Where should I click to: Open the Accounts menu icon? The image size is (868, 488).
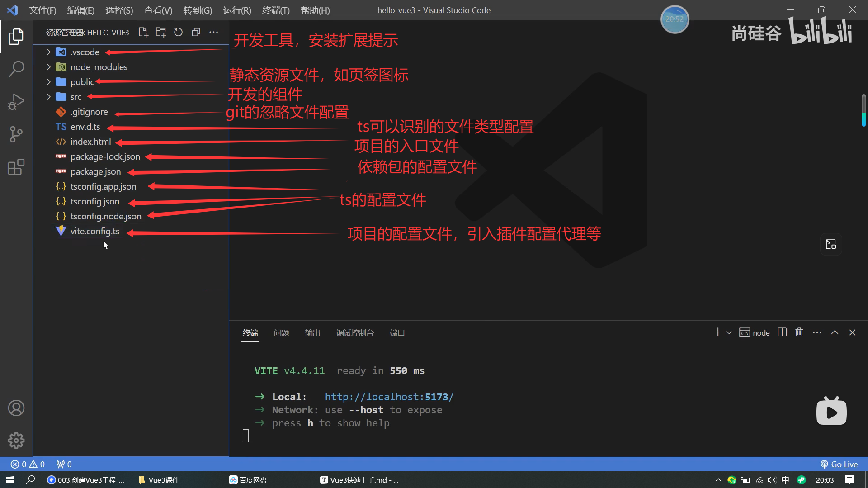pos(16,408)
